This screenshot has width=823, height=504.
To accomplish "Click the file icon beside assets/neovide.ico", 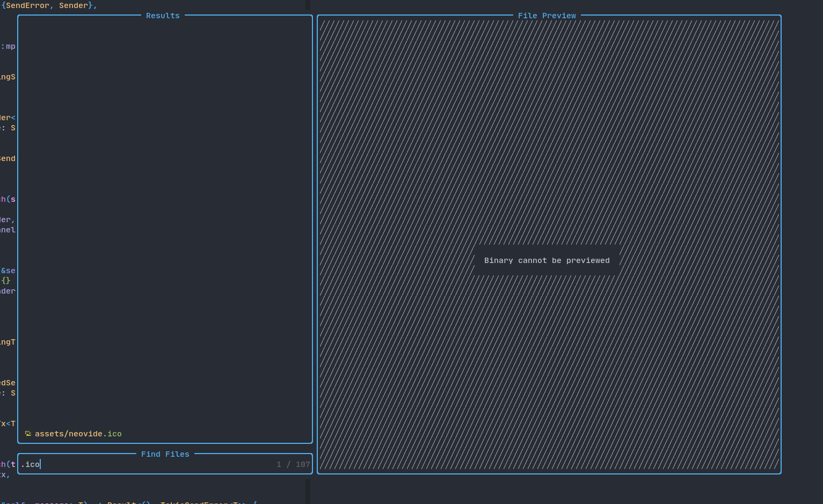I will (x=28, y=434).
